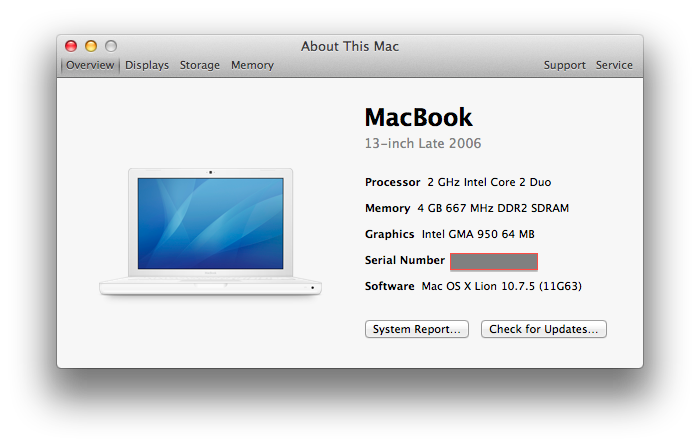
Task: Select the '13-inch Late 2006' text
Action: pos(423,143)
